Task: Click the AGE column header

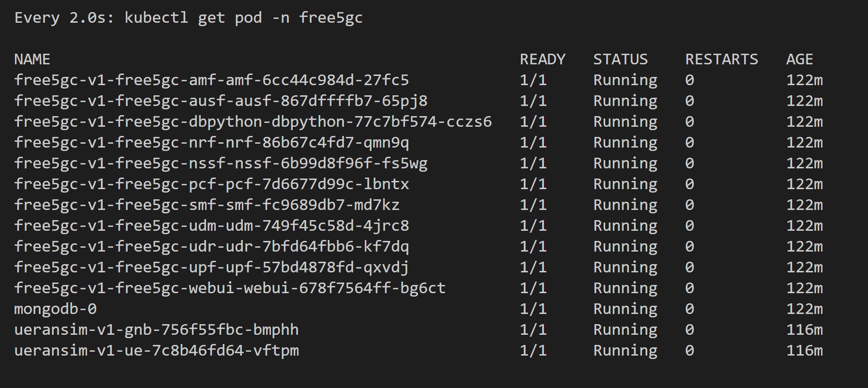Action: tap(799, 60)
